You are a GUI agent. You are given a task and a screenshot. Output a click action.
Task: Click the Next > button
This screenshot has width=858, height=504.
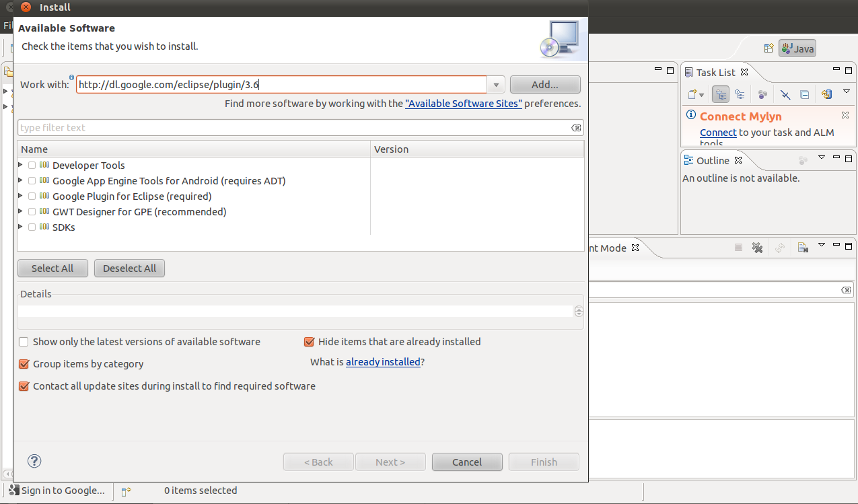point(390,462)
